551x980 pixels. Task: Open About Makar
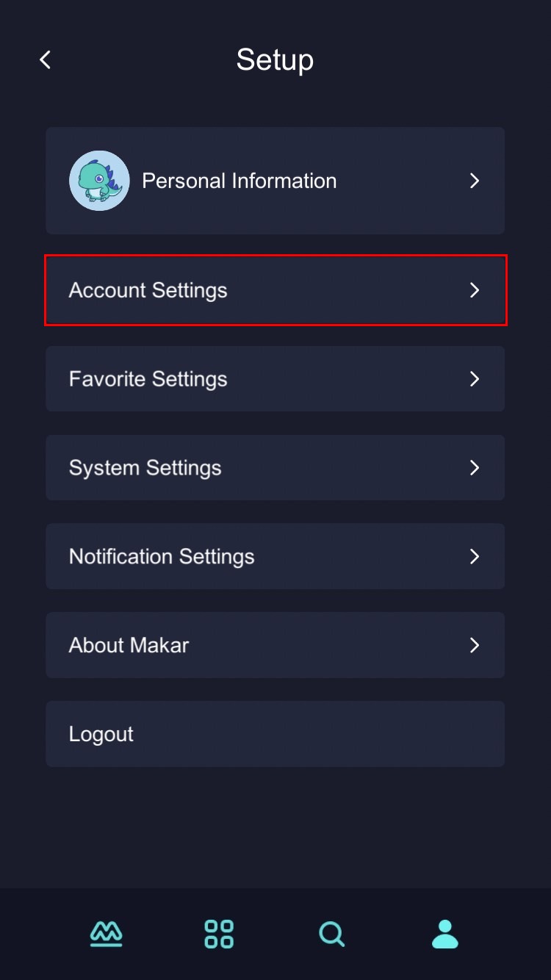click(x=129, y=645)
